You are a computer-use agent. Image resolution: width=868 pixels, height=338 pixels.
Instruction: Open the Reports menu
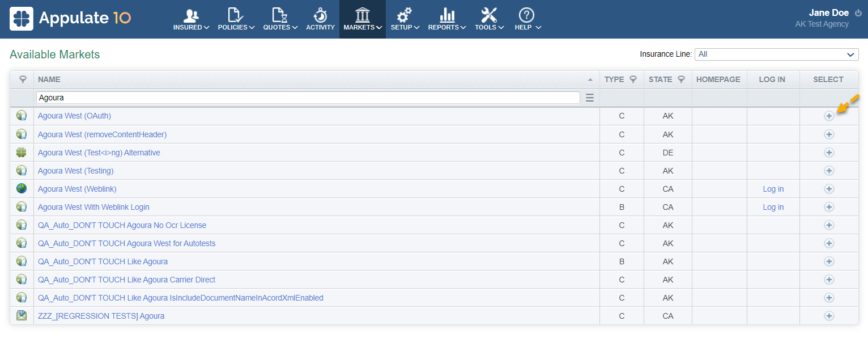[447, 19]
